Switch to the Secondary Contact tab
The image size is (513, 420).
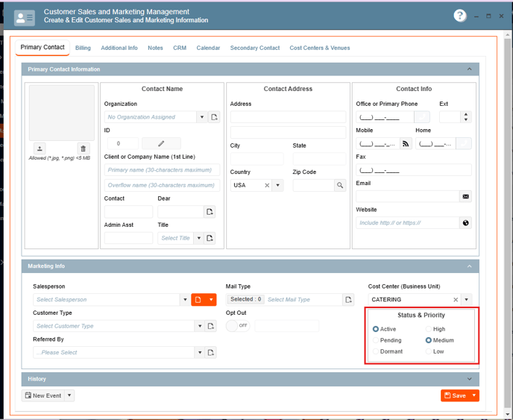(255, 48)
